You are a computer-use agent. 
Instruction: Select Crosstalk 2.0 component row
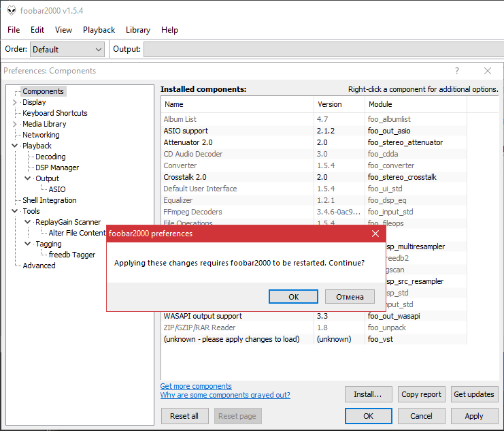(x=314, y=177)
